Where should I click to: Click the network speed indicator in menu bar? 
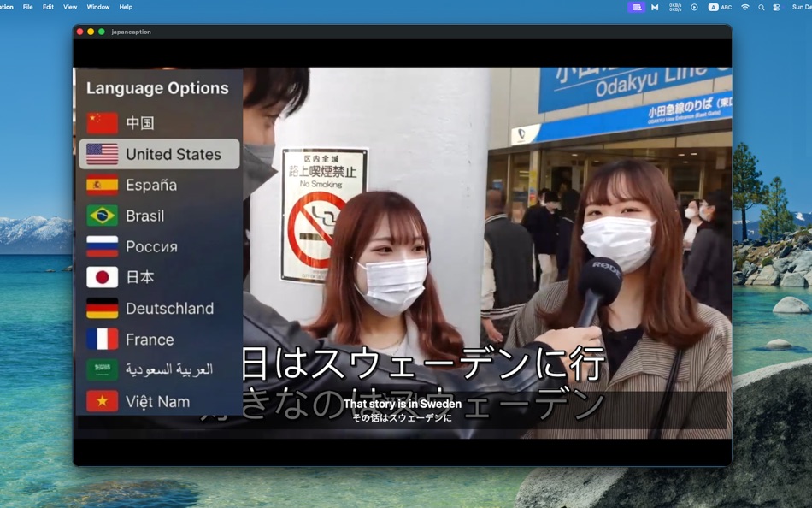click(674, 7)
